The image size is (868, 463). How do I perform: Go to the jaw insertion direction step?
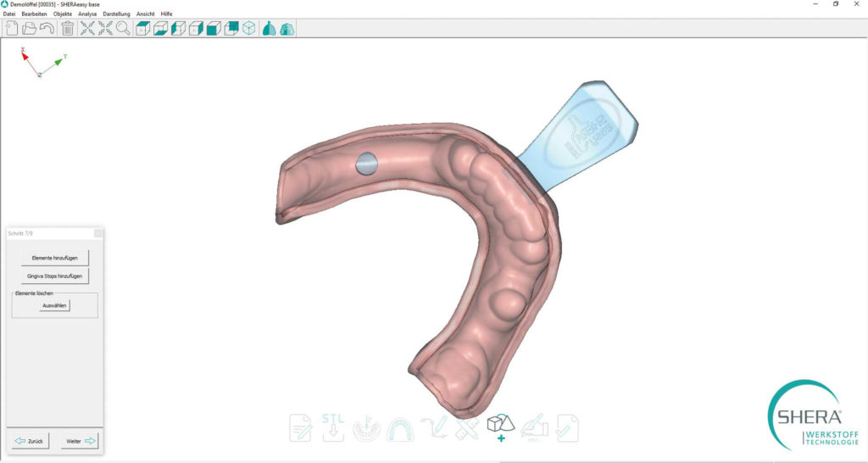point(366,428)
